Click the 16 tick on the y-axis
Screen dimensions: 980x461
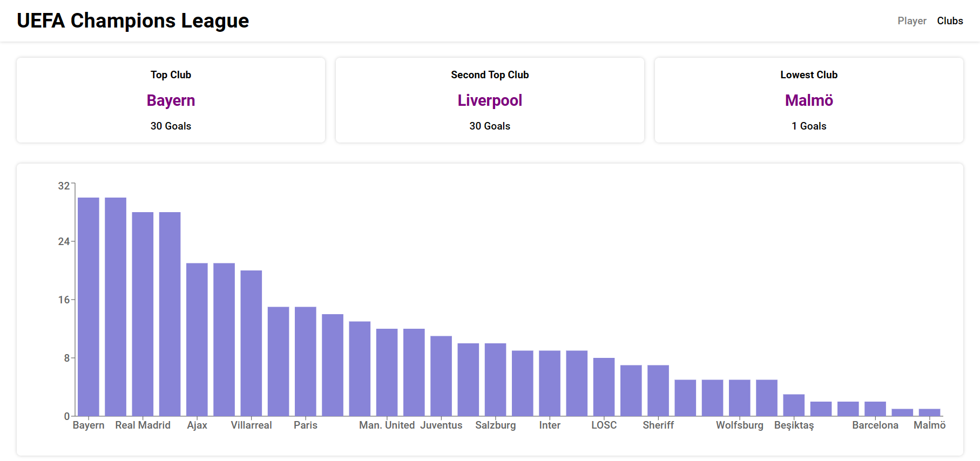coord(64,300)
